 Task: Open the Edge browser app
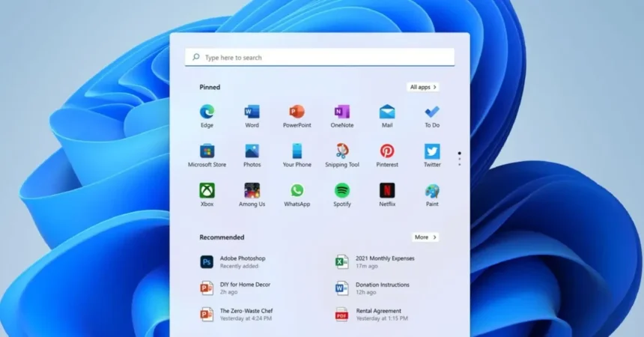(207, 116)
